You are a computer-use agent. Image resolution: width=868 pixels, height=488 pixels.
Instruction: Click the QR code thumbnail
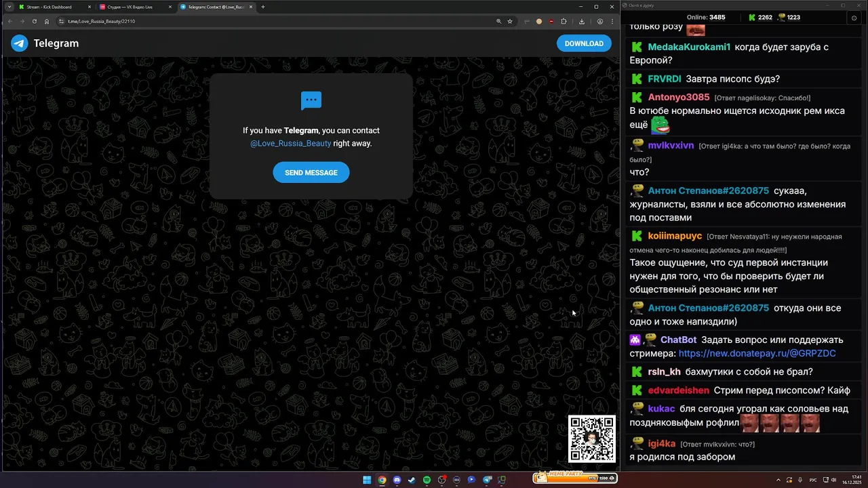pyautogui.click(x=592, y=439)
